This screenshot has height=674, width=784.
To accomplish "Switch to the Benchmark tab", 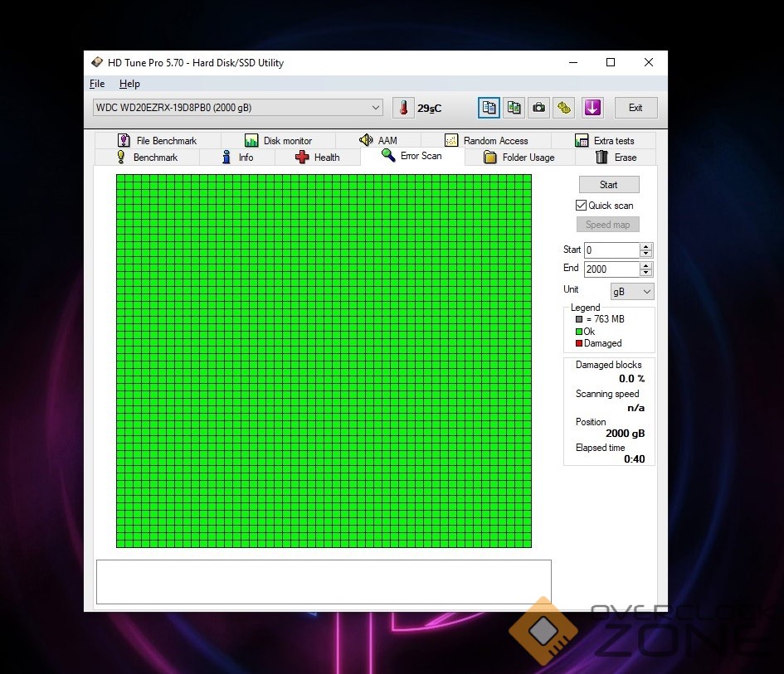I will coord(147,158).
